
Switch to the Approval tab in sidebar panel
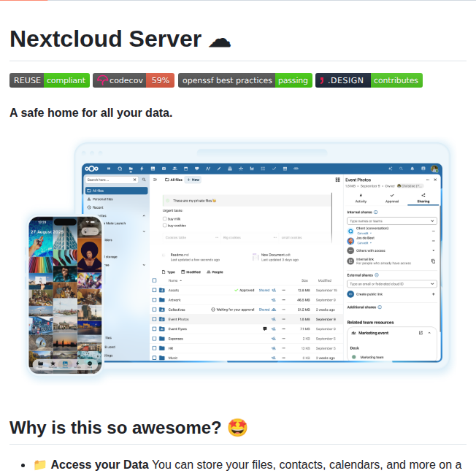(x=392, y=198)
